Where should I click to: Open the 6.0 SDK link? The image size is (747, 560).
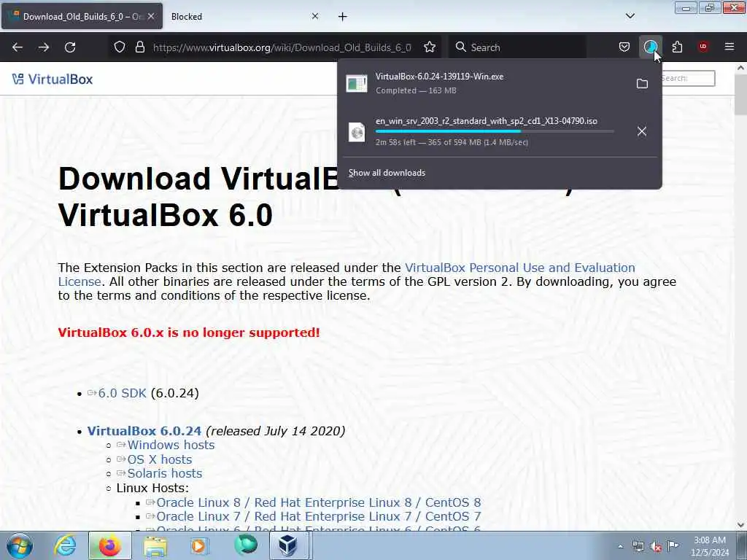pyautogui.click(x=122, y=393)
